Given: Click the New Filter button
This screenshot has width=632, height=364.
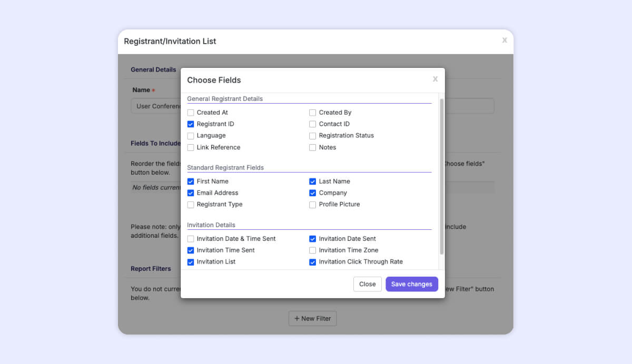Looking at the screenshot, I should pyautogui.click(x=312, y=318).
